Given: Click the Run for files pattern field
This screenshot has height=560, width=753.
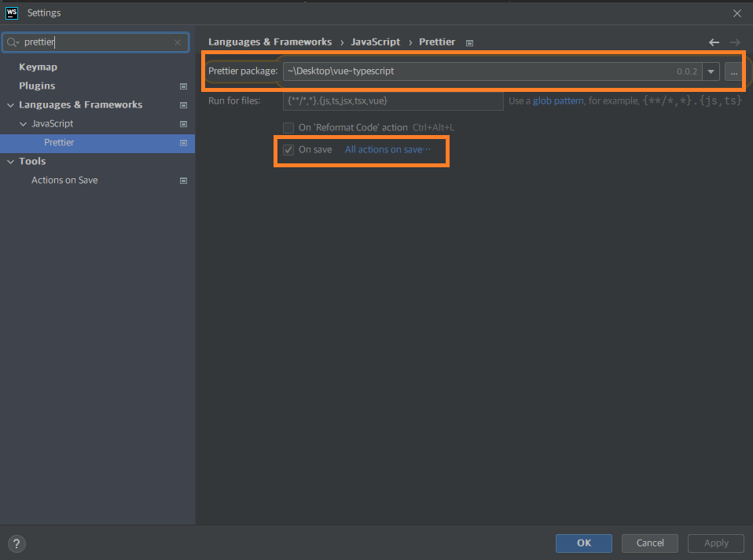Looking at the screenshot, I should tap(393, 101).
